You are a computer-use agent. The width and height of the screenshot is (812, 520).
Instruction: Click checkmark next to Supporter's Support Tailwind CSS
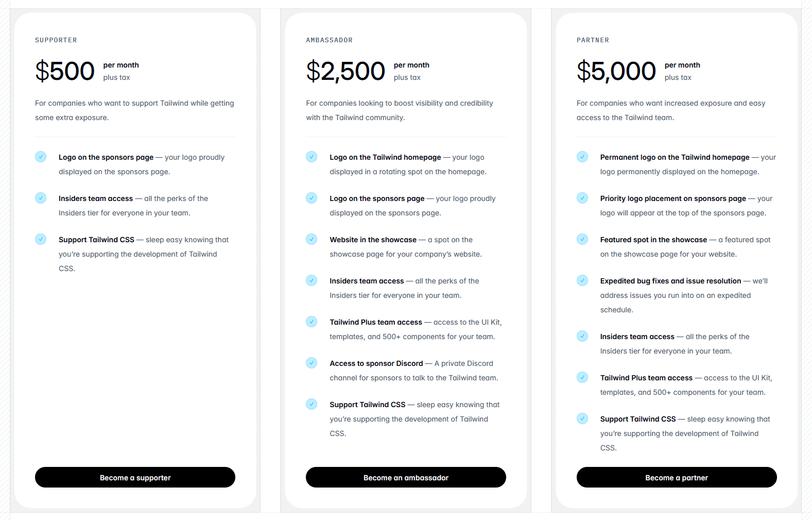click(41, 239)
